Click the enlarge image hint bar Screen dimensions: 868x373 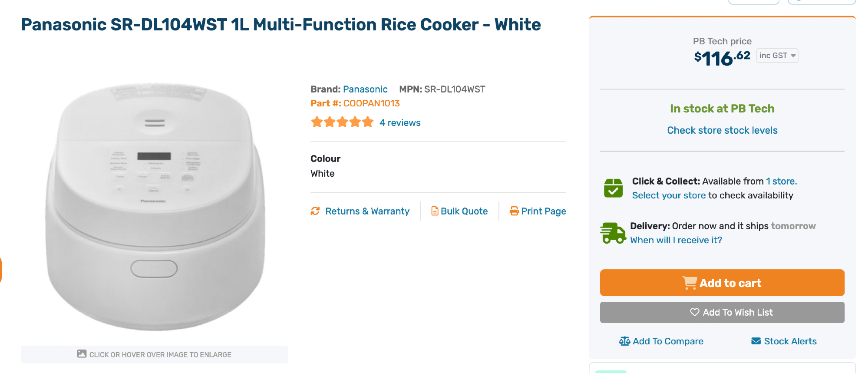[x=154, y=354]
